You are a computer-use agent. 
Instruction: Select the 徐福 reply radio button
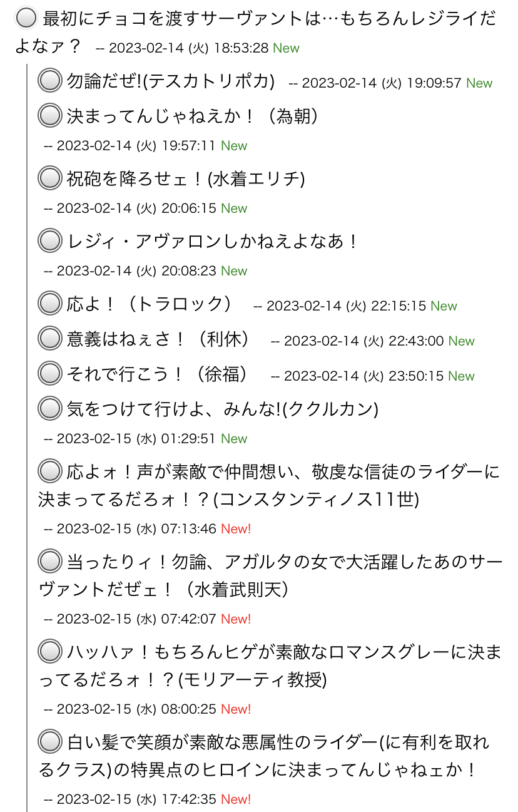coord(50,374)
